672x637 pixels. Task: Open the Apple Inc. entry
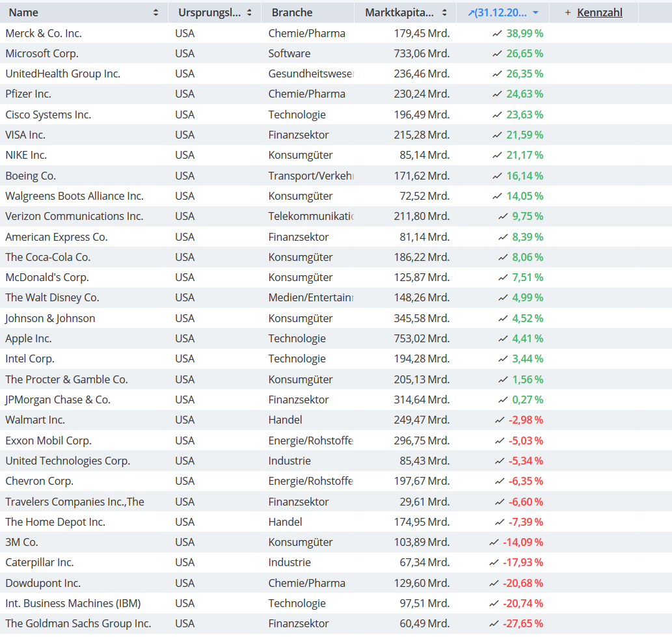(28, 338)
